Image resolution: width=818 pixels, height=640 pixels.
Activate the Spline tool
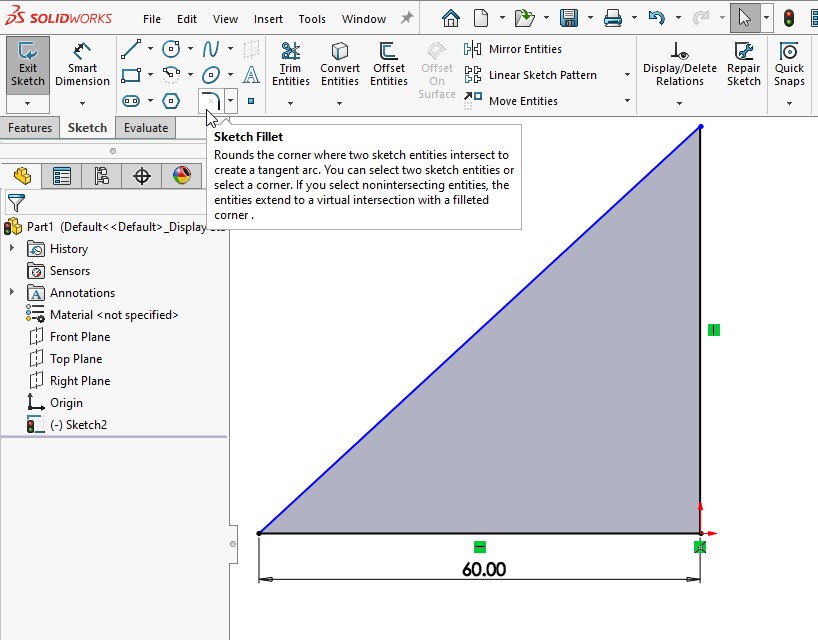tap(211, 49)
